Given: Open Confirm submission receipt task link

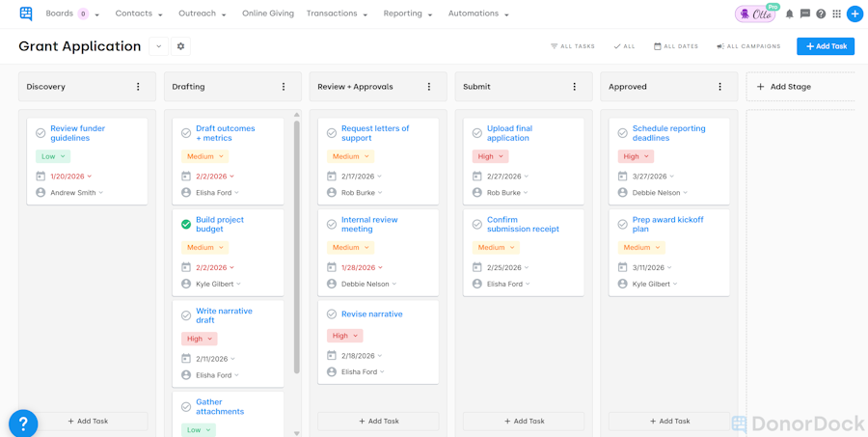Looking at the screenshot, I should click(523, 225).
